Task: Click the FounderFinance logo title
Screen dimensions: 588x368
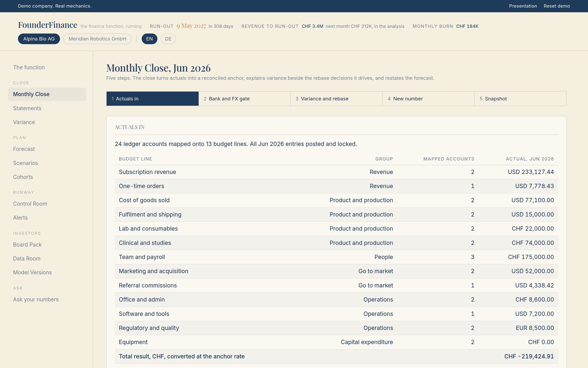Action: (x=48, y=25)
